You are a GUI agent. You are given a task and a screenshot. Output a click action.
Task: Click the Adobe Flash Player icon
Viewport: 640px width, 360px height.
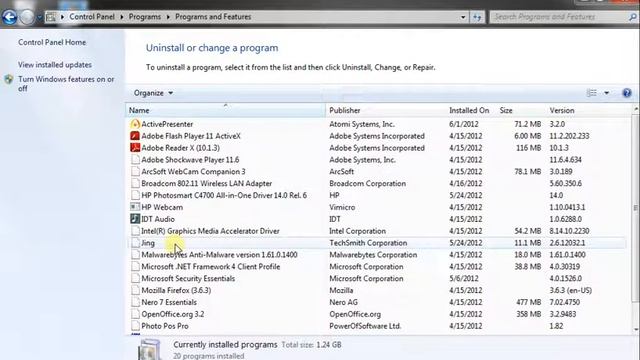point(135,136)
